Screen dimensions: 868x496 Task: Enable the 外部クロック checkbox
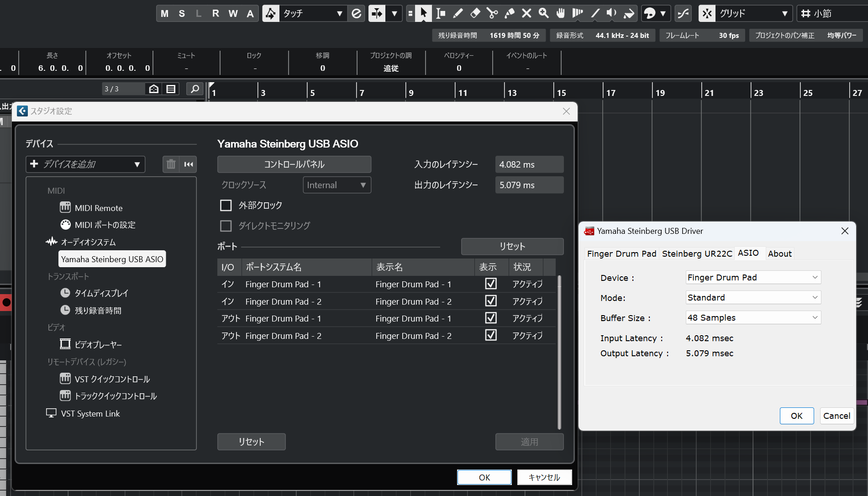(x=226, y=205)
